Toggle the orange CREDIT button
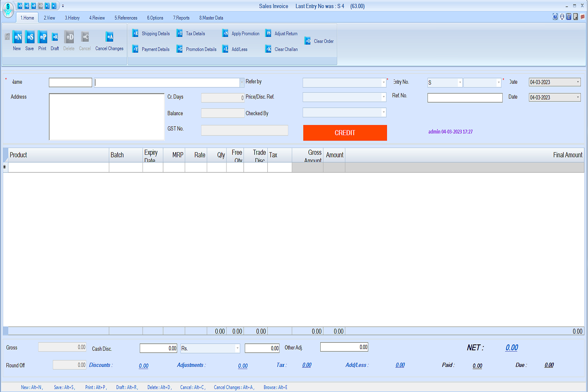 tap(345, 133)
